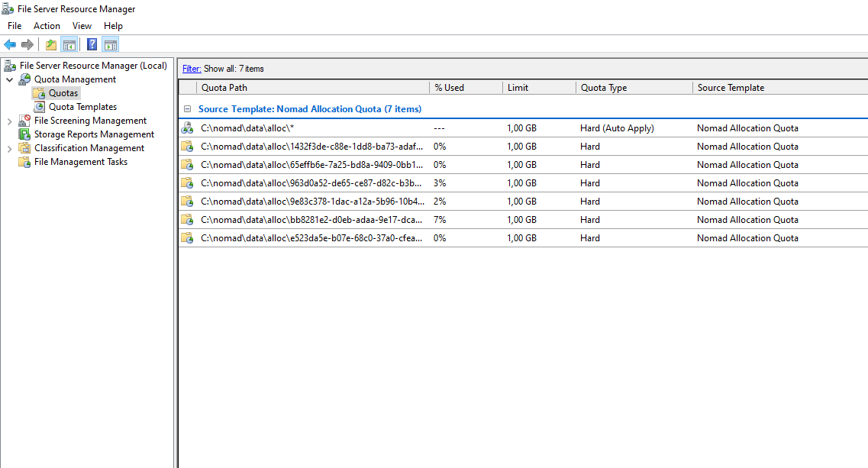Screen dimensions: 868x468
Task: Collapse the Quota Management tree node
Action: pyautogui.click(x=9, y=79)
